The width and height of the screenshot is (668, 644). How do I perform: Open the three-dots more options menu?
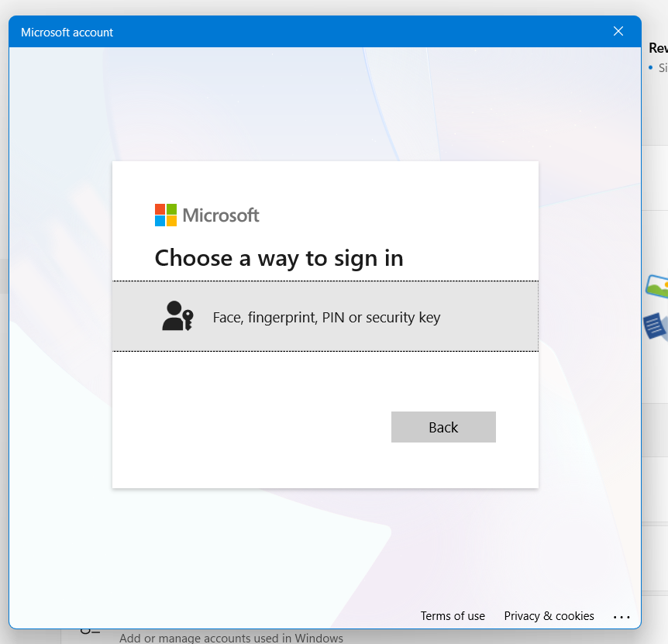coord(622,617)
